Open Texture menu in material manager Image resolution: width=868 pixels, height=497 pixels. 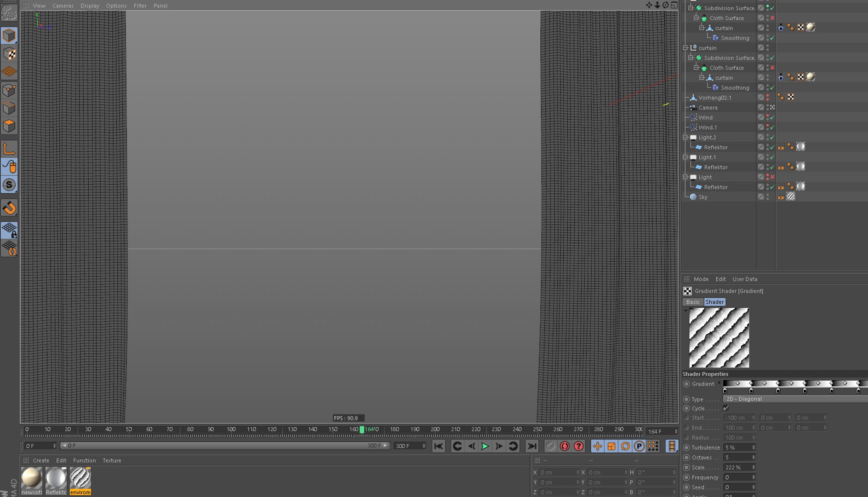pyautogui.click(x=112, y=460)
